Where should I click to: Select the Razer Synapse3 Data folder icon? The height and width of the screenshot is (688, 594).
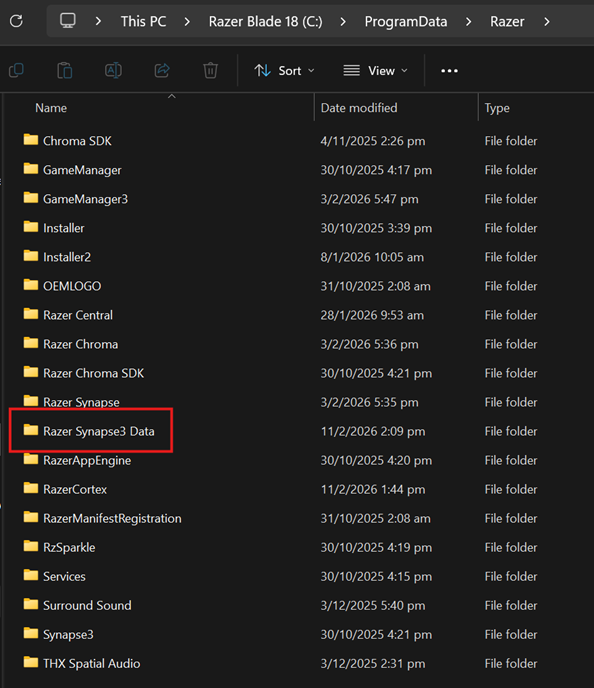tap(31, 430)
